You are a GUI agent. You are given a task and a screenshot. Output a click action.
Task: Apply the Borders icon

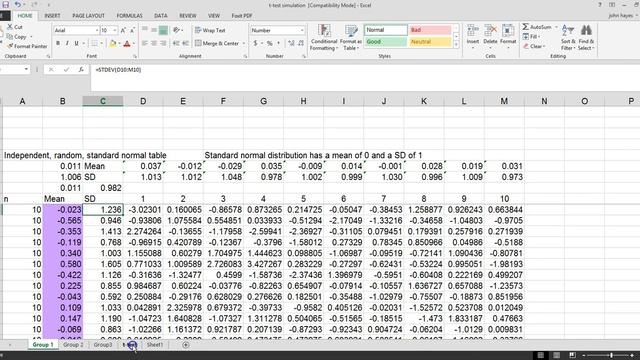94,43
